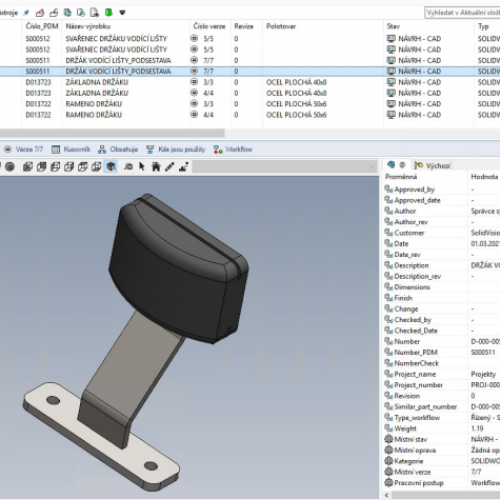Toggle the highlighted dark cube view icon
500x500 pixels.
pos(111,166)
